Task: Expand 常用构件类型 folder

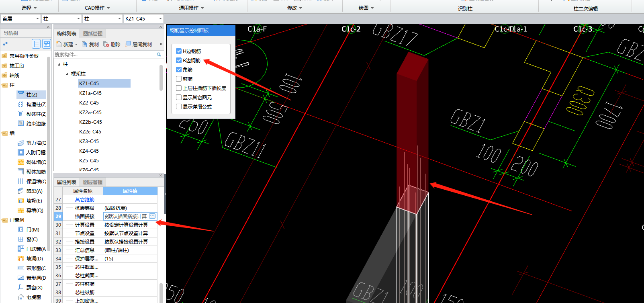Action: tap(5, 56)
